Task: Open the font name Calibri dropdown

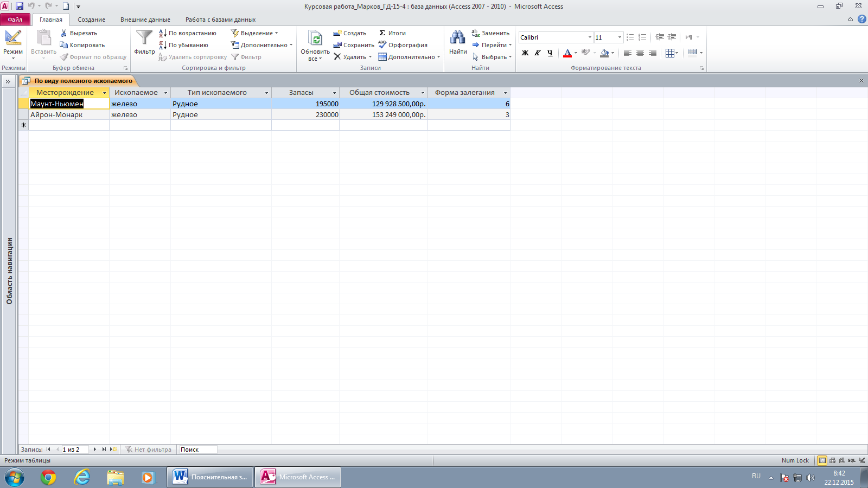Action: click(590, 37)
